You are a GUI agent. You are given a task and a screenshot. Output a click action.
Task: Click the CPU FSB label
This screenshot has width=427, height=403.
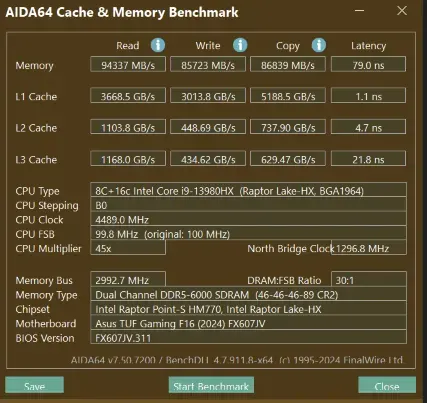(35, 234)
